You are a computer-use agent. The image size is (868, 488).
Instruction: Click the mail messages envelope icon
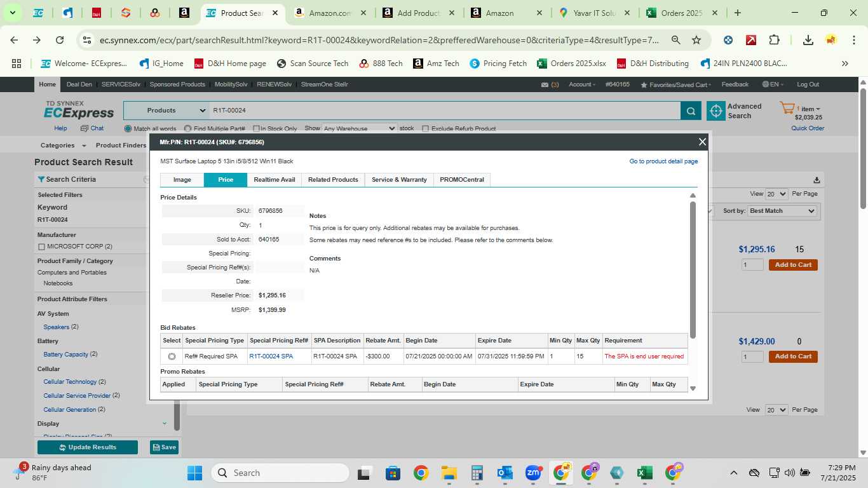(545, 85)
